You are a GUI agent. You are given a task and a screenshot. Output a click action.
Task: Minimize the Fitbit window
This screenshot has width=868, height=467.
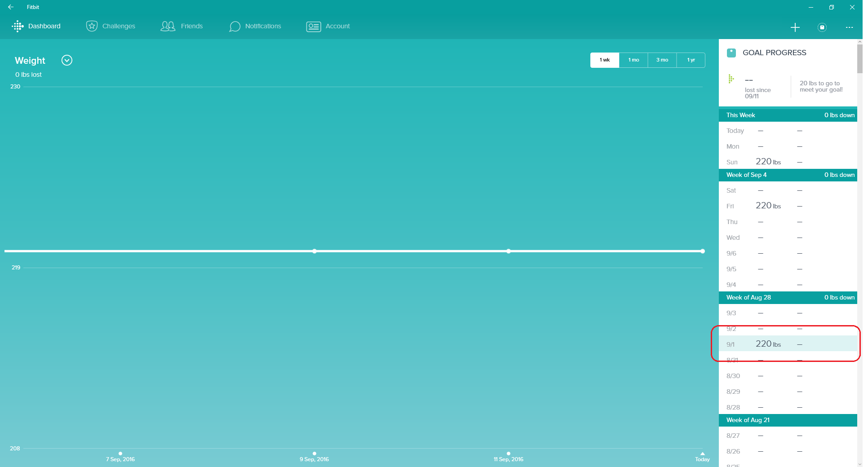click(810, 7)
